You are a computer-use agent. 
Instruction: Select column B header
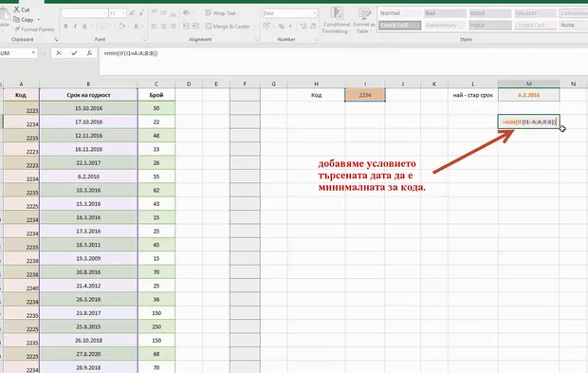88,84
